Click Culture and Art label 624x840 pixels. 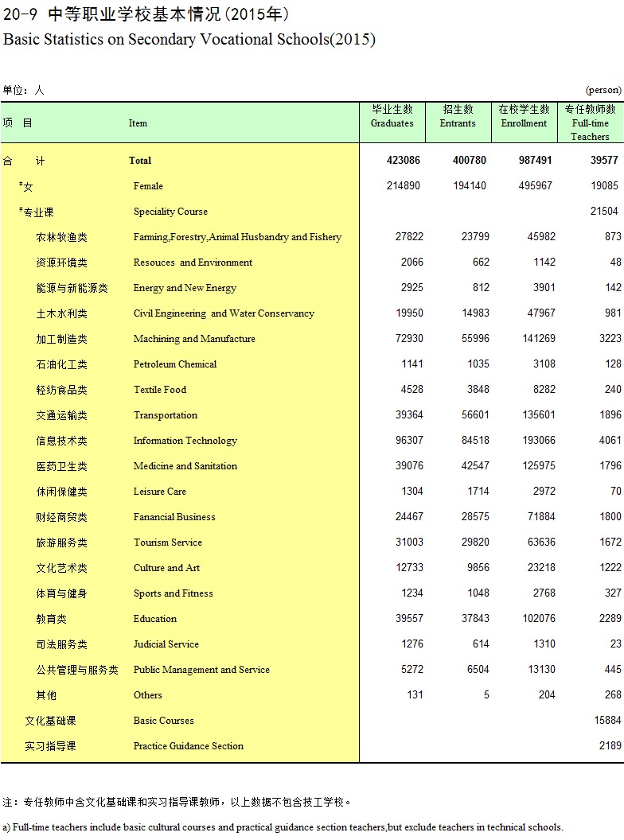166,568
